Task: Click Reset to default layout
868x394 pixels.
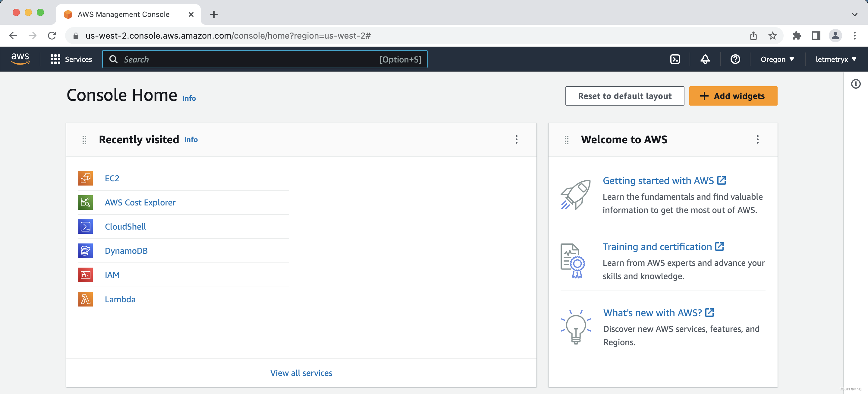Action: point(625,96)
